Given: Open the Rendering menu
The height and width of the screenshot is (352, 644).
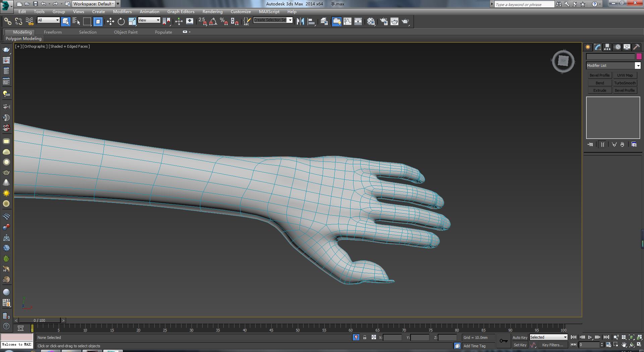Looking at the screenshot, I should (x=212, y=11).
